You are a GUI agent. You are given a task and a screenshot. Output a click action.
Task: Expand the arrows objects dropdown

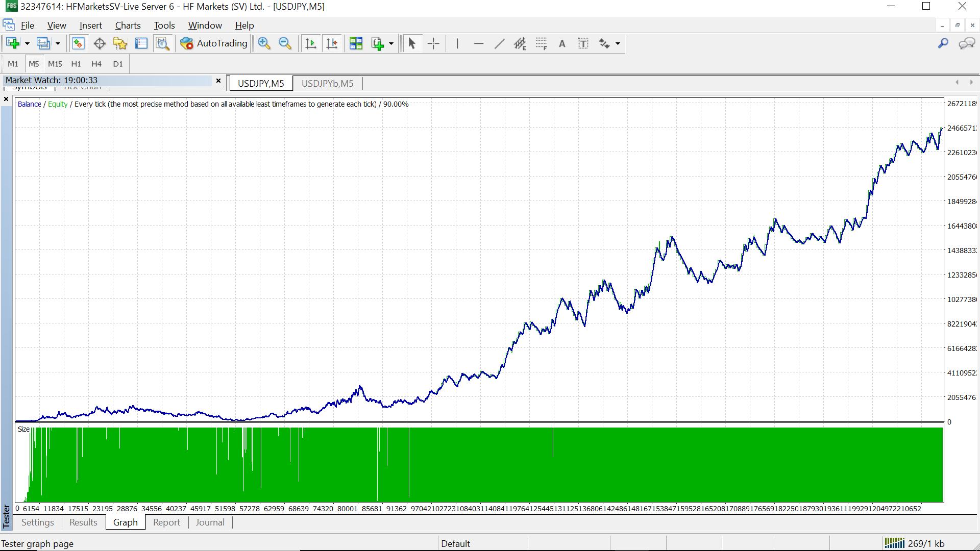click(x=618, y=44)
